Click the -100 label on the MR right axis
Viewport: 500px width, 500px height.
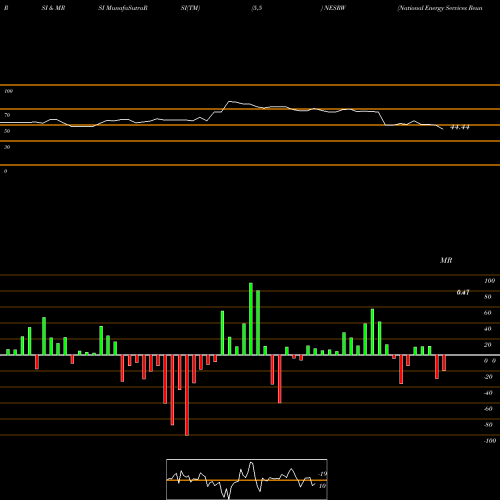[490, 441]
